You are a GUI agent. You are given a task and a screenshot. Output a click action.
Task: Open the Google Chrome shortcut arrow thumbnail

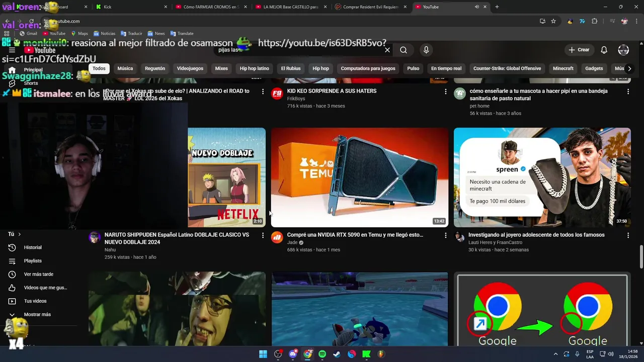click(542, 309)
